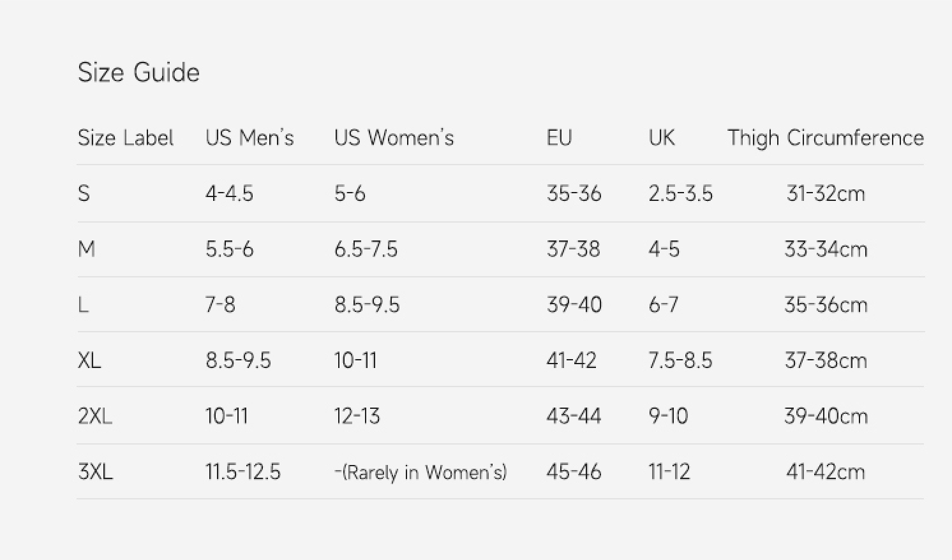Select the 11.5-12.5 US Men's value
This screenshot has width=952, height=560.
242,472
